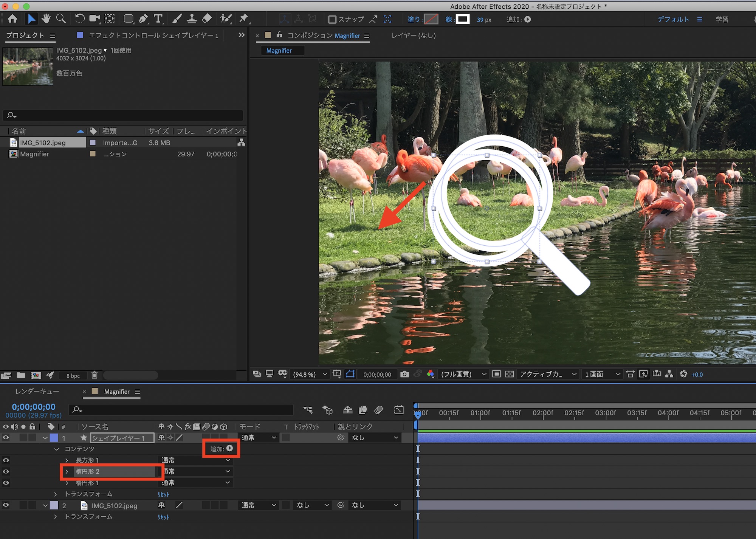Screen dimensions: 756x539
Task: Delete selected item with the project trash icon
Action: [94, 375]
